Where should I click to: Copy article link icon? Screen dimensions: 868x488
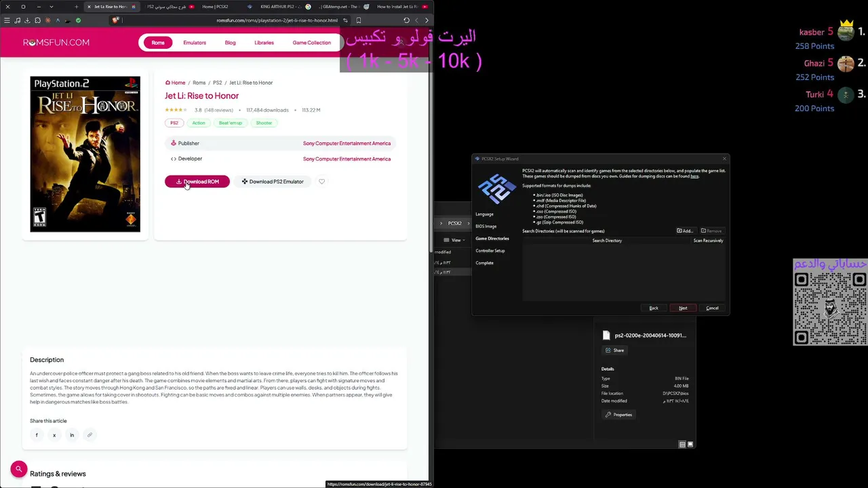90,435
